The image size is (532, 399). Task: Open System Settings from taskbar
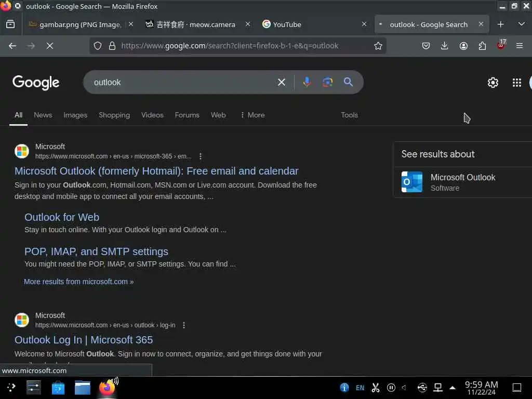34,388
